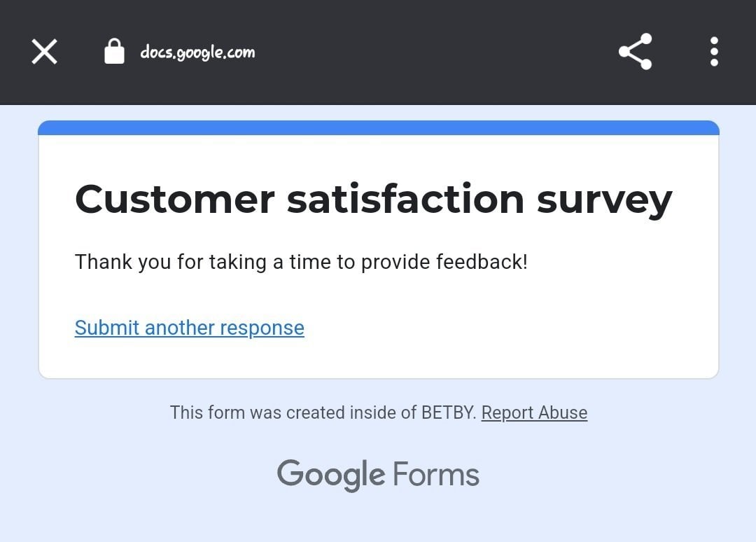Screen dimensions: 756x542
Task: Click the empty dark browser toolbar area
Action: [x=434, y=52]
